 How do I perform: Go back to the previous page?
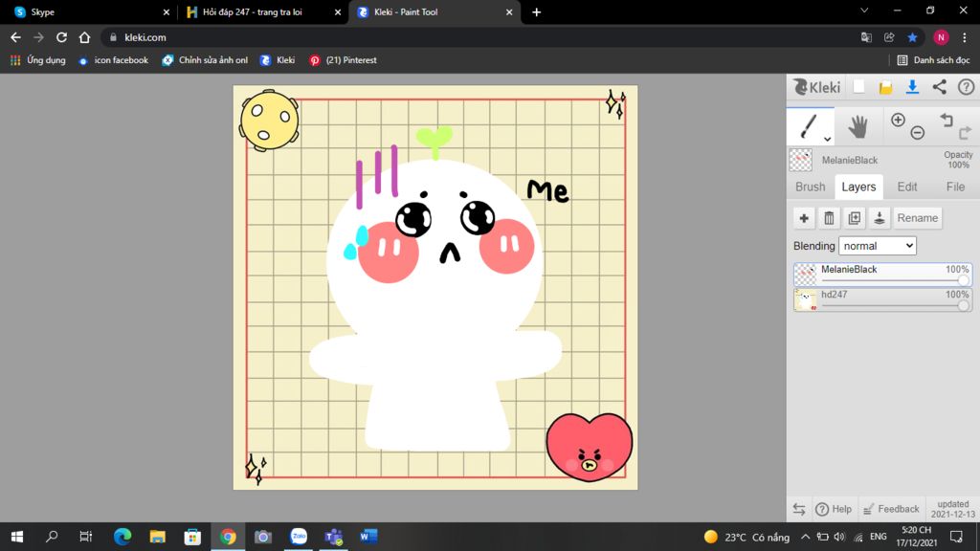(15, 37)
